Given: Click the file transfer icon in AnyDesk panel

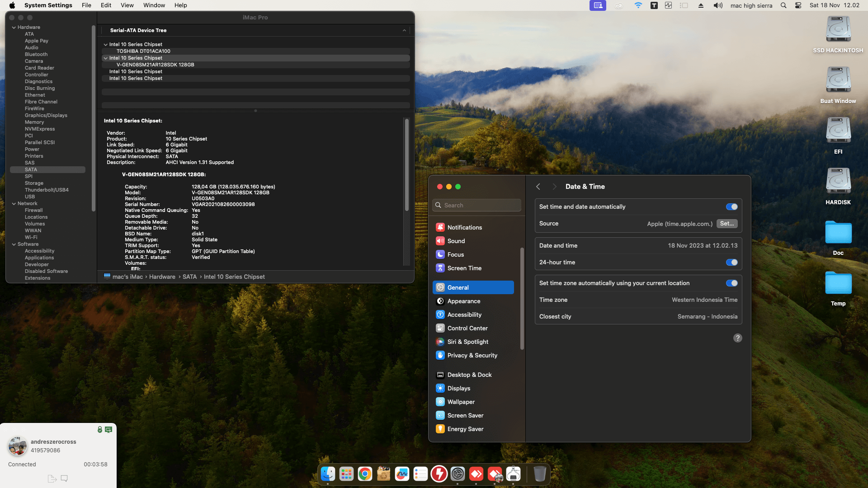Looking at the screenshot, I should (x=52, y=479).
